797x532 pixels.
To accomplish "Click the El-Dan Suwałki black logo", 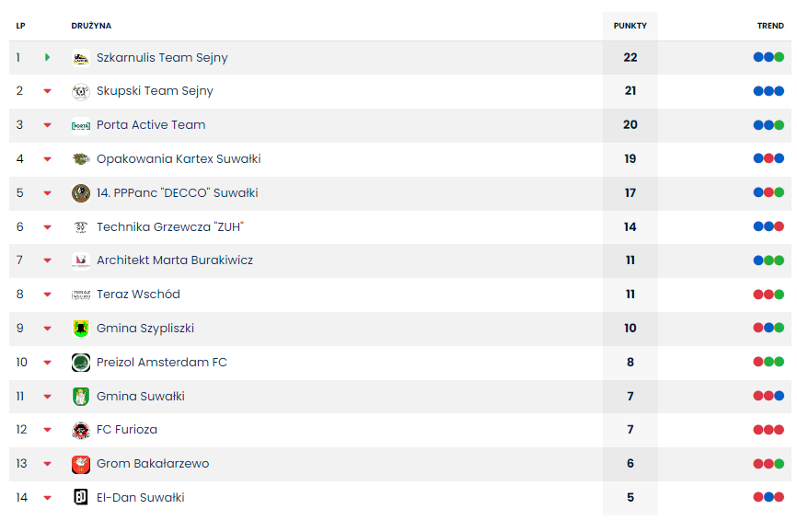I will pyautogui.click(x=81, y=498).
